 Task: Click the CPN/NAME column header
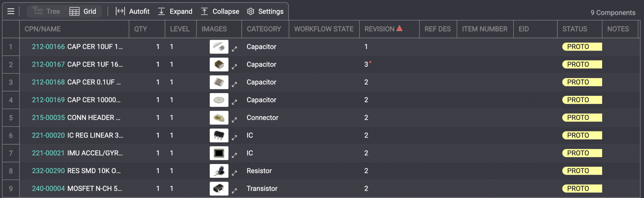tap(42, 29)
